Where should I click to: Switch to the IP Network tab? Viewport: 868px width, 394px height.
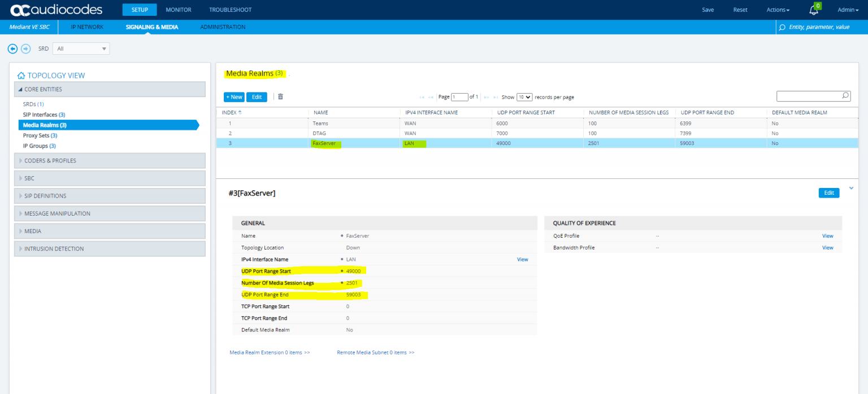coord(87,27)
